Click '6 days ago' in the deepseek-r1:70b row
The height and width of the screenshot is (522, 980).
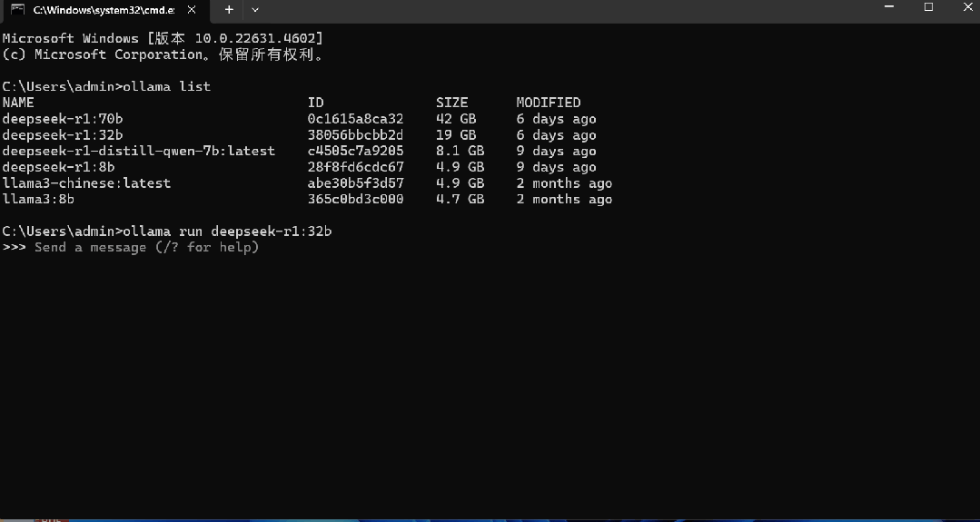coord(556,119)
